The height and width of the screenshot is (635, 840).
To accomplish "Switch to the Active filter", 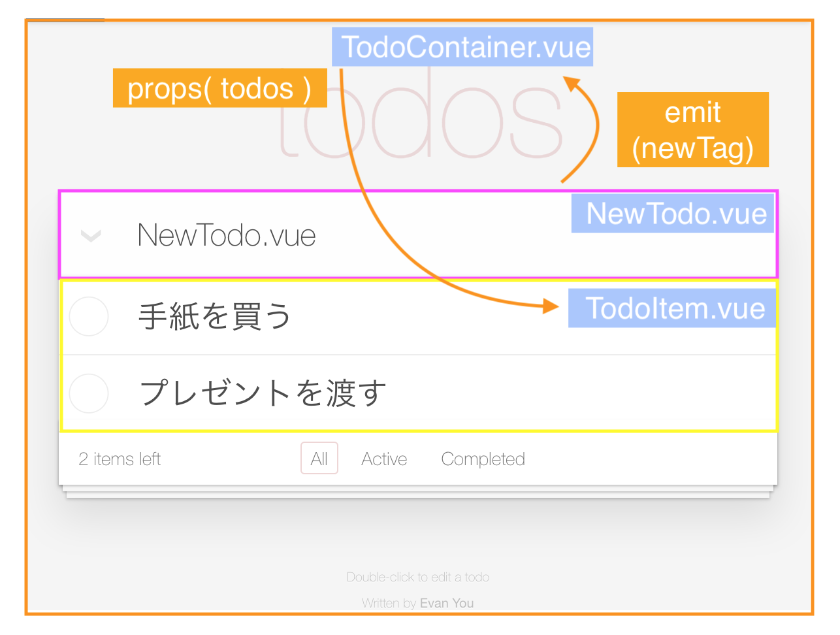I will click(x=384, y=459).
